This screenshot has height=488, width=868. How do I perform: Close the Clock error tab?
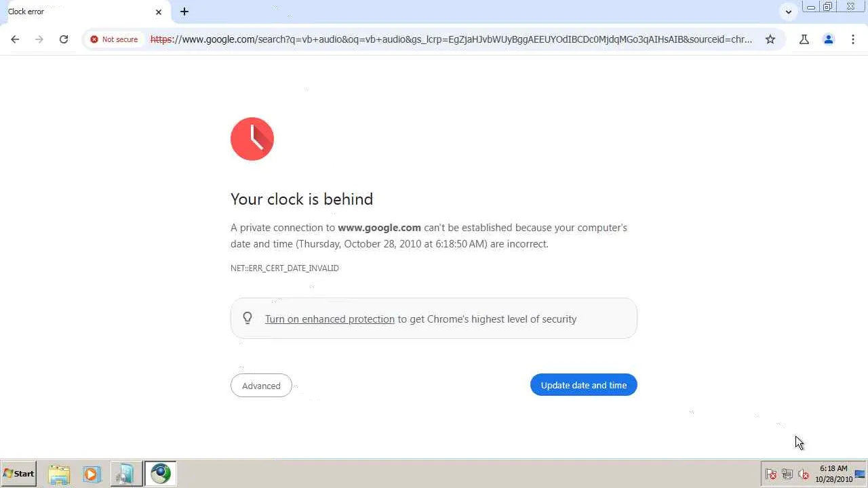coord(159,12)
